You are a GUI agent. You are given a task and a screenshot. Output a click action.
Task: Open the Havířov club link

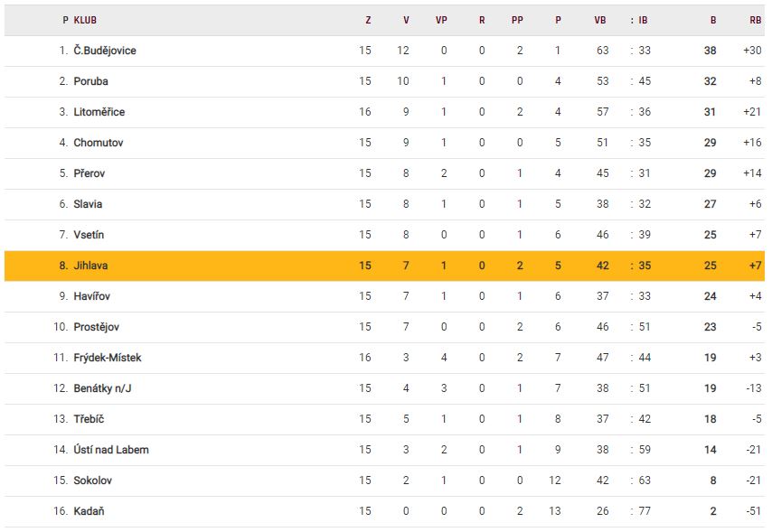click(x=92, y=296)
